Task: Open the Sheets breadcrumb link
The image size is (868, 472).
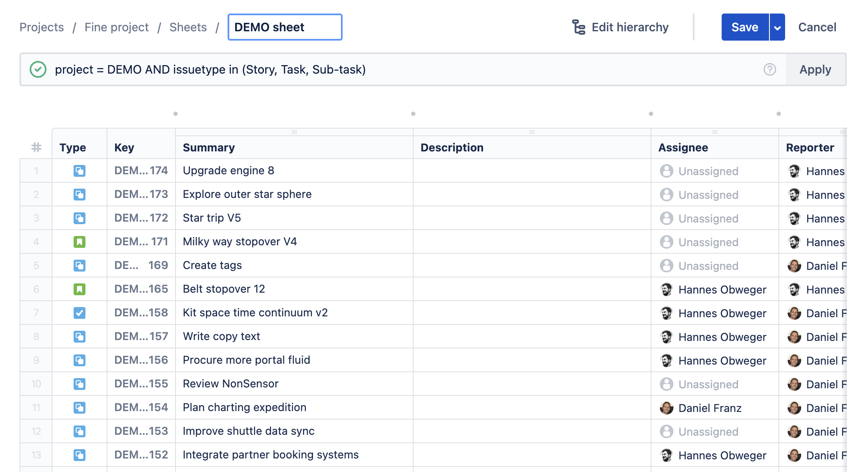Action: [188, 27]
